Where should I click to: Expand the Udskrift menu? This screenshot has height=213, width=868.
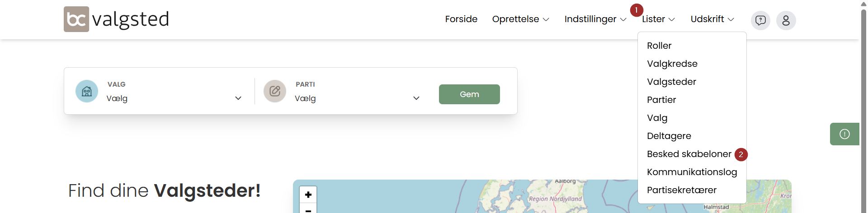click(x=712, y=19)
